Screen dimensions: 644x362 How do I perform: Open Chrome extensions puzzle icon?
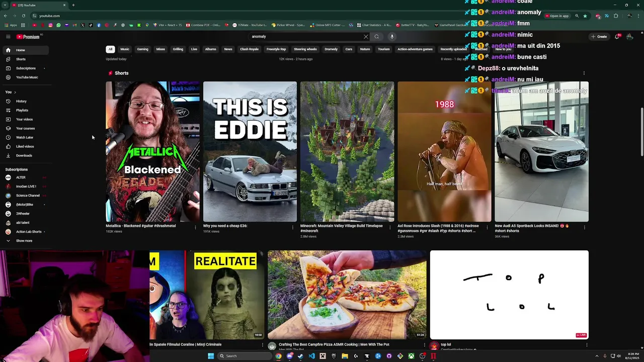click(616, 16)
